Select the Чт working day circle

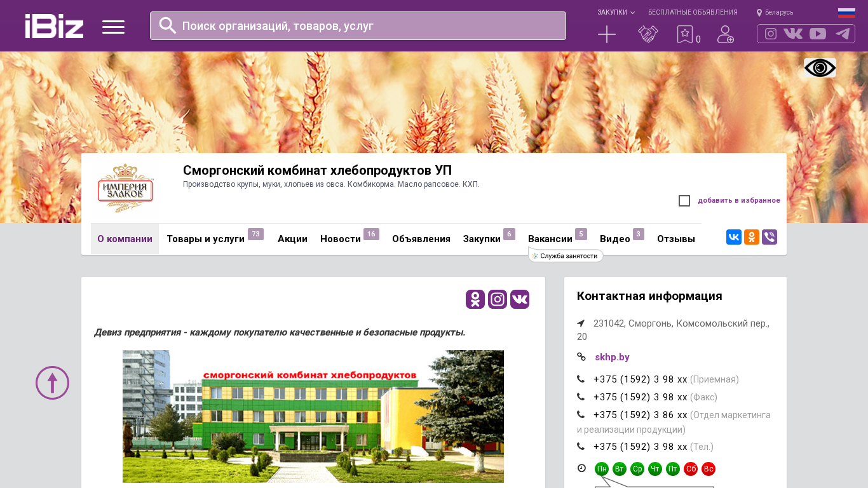[x=655, y=469]
